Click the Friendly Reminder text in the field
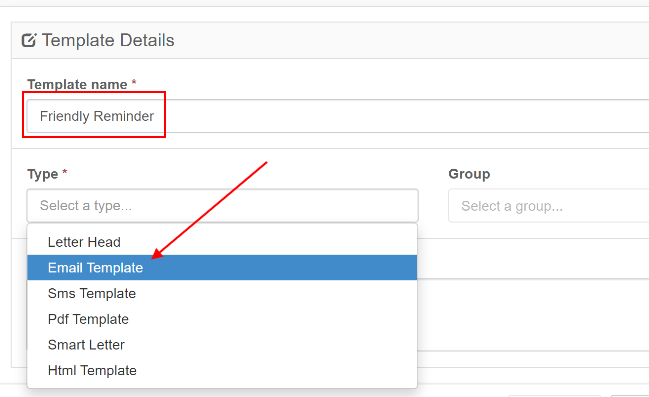Viewport: 649px width, 397px height. click(x=97, y=116)
